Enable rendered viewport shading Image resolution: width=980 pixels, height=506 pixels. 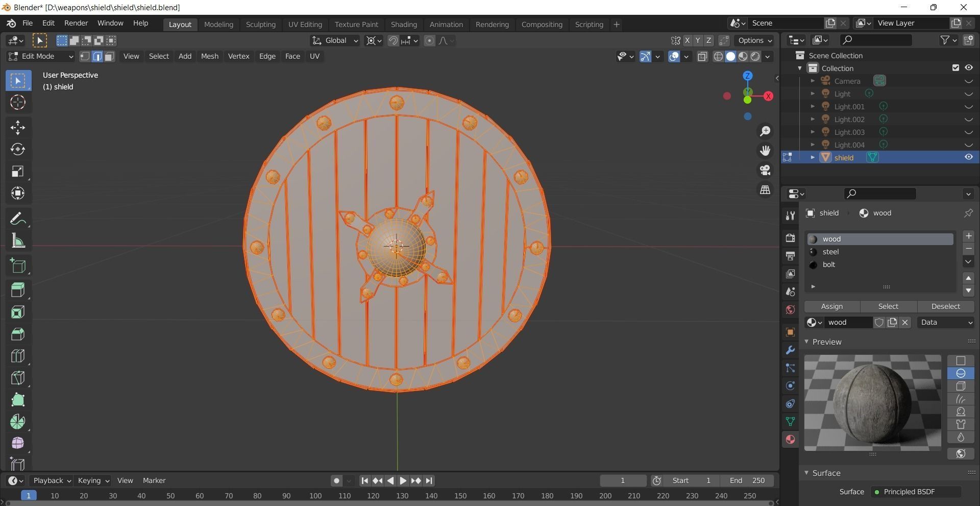(755, 57)
